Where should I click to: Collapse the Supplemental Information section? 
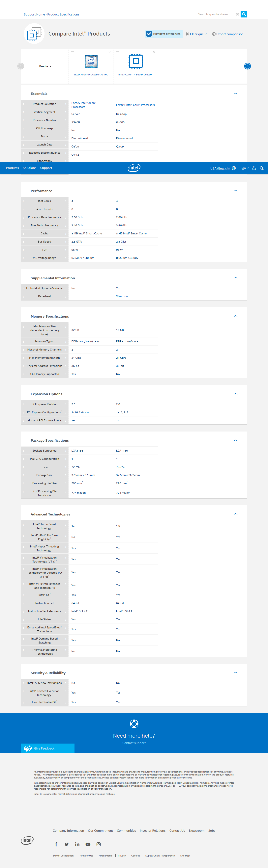point(236,278)
